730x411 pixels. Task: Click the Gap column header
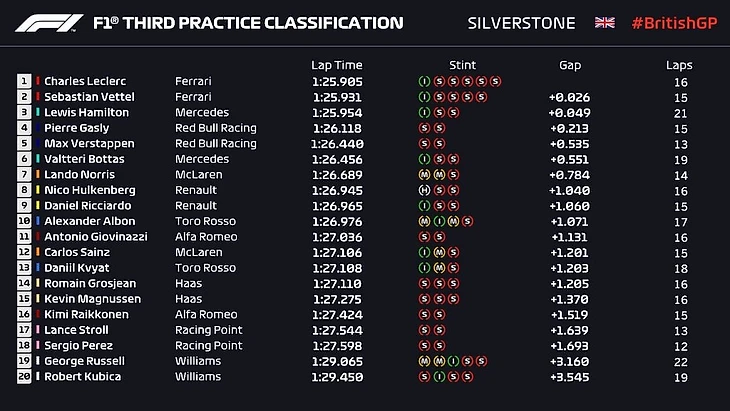[x=570, y=64]
